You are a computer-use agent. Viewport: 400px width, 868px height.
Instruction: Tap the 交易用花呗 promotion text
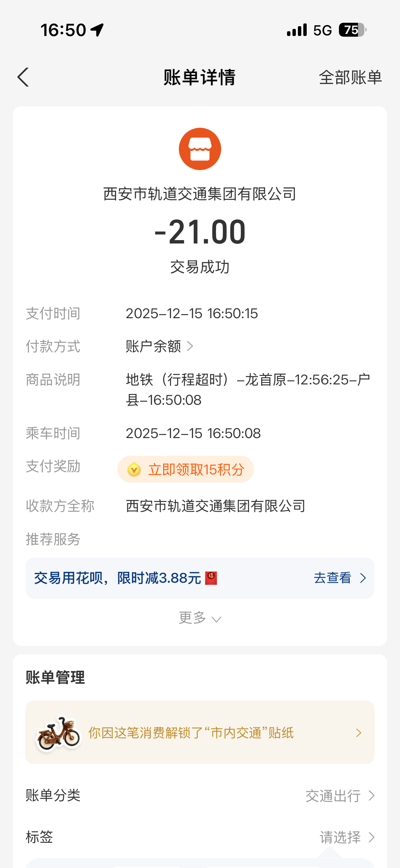tap(117, 578)
